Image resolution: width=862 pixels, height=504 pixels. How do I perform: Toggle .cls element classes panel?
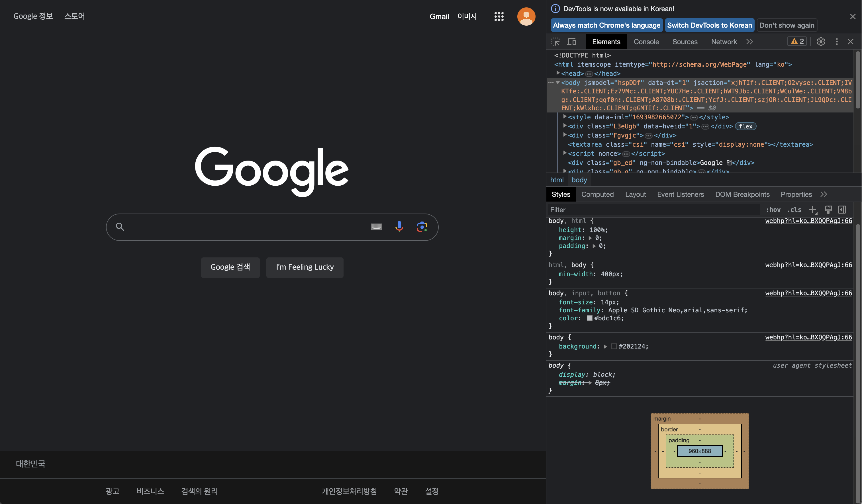point(794,210)
